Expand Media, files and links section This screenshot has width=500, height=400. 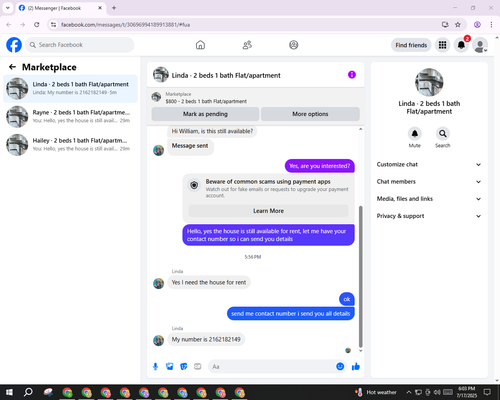point(429,199)
